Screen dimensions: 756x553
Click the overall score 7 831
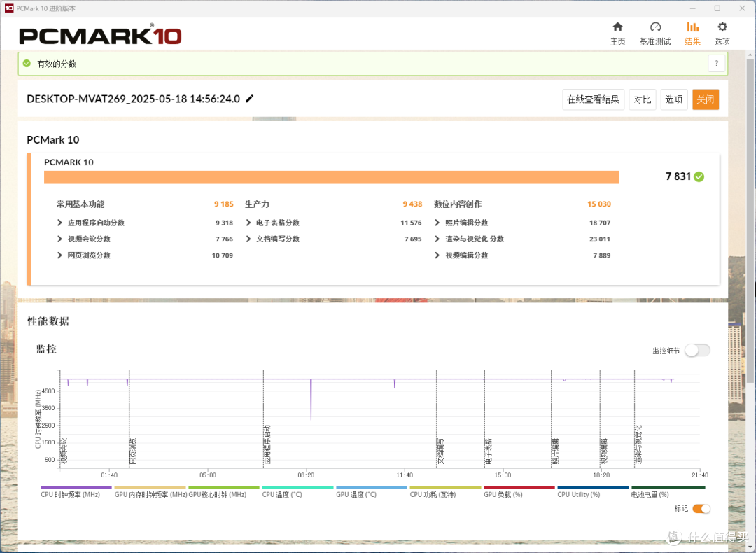678,176
